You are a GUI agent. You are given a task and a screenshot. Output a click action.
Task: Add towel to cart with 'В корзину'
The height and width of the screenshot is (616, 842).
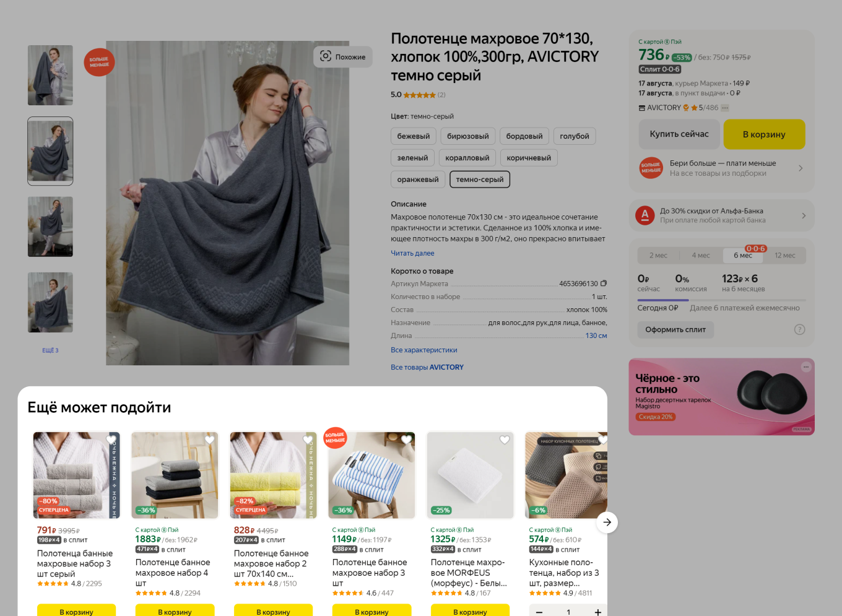[764, 134]
